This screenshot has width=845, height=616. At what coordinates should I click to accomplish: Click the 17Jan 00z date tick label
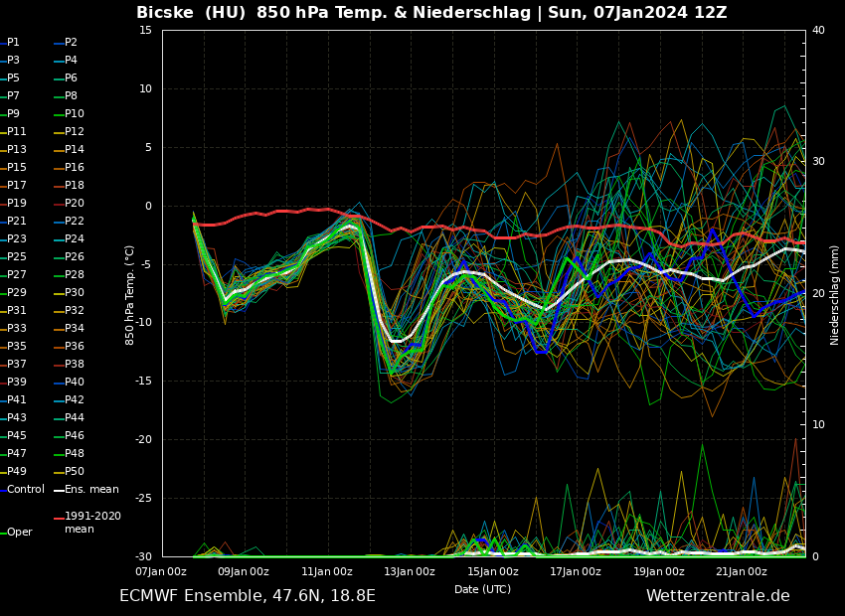pos(576,571)
